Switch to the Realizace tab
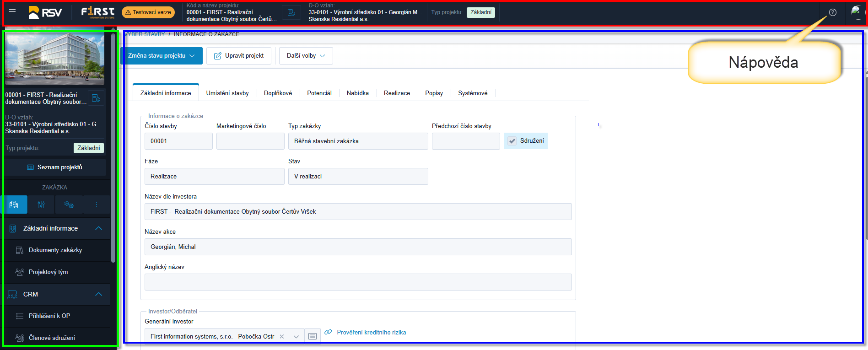 [x=397, y=93]
